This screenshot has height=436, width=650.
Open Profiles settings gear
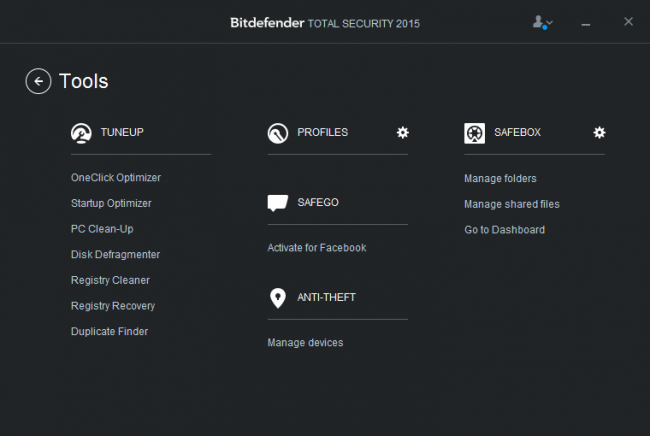403,132
